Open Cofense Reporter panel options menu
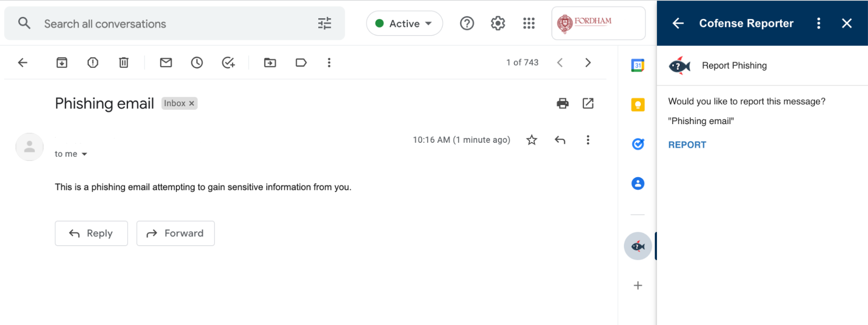Image resolution: width=868 pixels, height=325 pixels. tap(818, 23)
